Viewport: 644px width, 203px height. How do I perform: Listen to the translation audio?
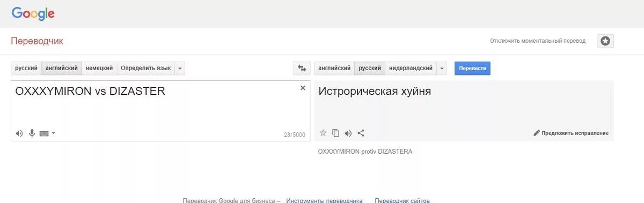(x=348, y=133)
